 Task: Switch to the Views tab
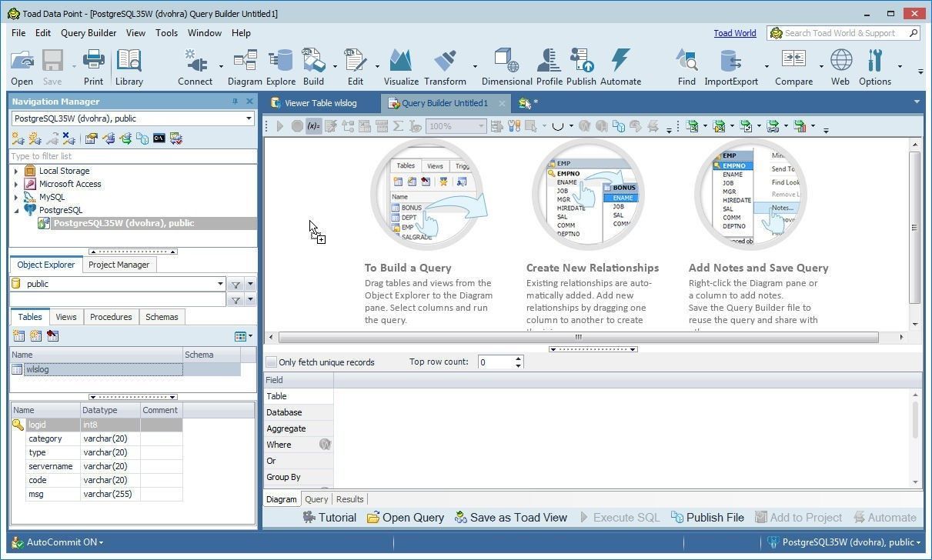click(65, 317)
